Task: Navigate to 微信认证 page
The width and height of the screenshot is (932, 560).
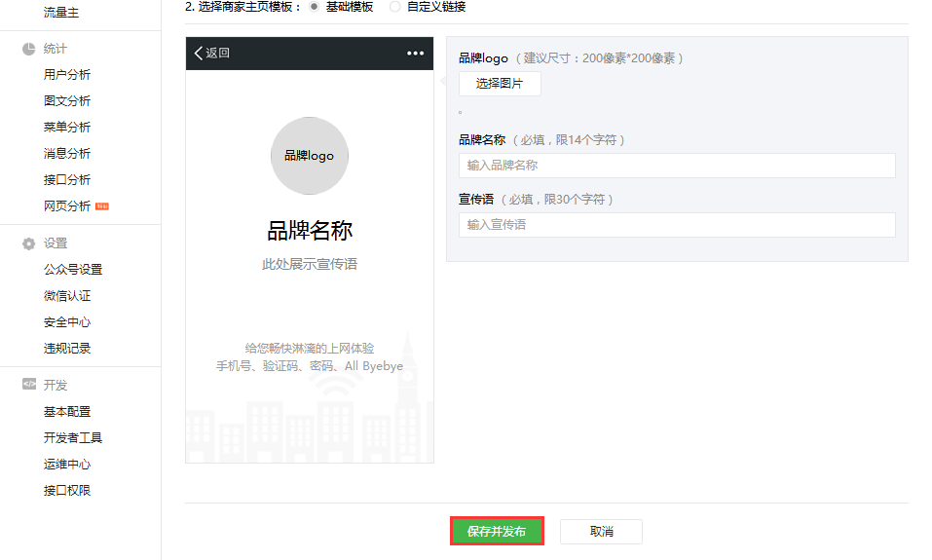Action: (x=67, y=296)
